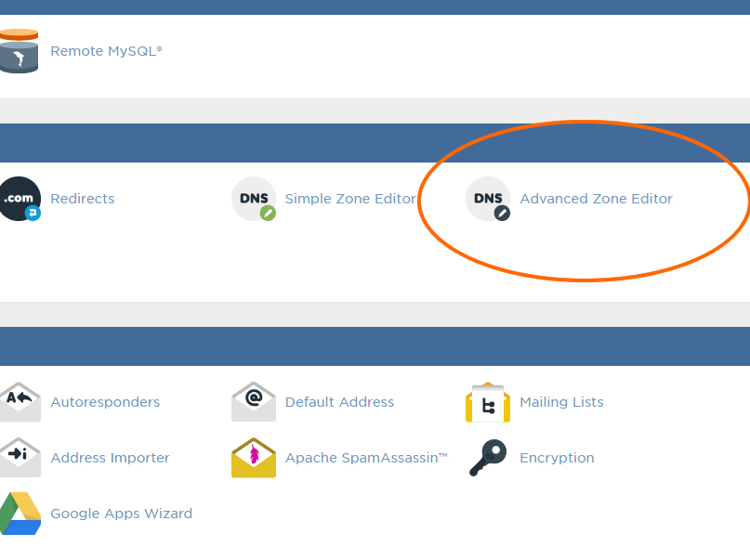Open the Apache SpamAssassin envelope icon

(x=254, y=457)
